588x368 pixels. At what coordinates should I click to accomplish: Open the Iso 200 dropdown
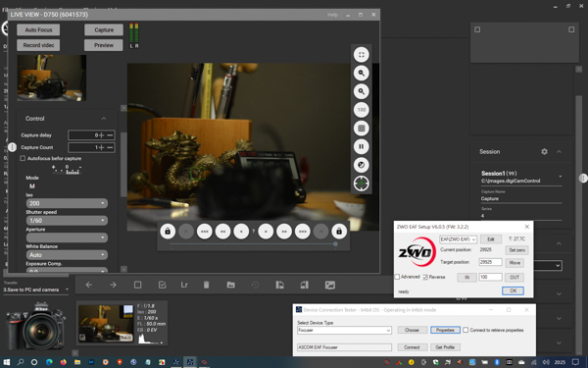click(x=67, y=203)
